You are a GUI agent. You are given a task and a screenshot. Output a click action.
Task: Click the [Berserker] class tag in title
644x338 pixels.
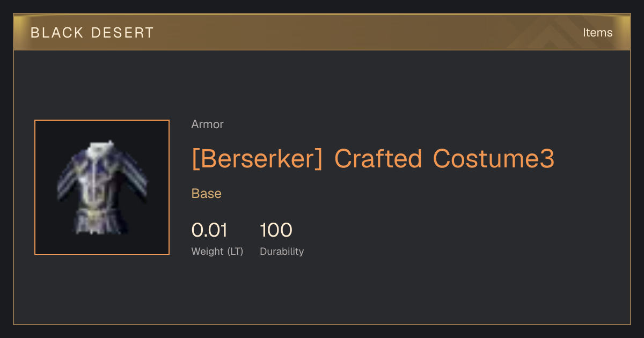pyautogui.click(x=258, y=159)
